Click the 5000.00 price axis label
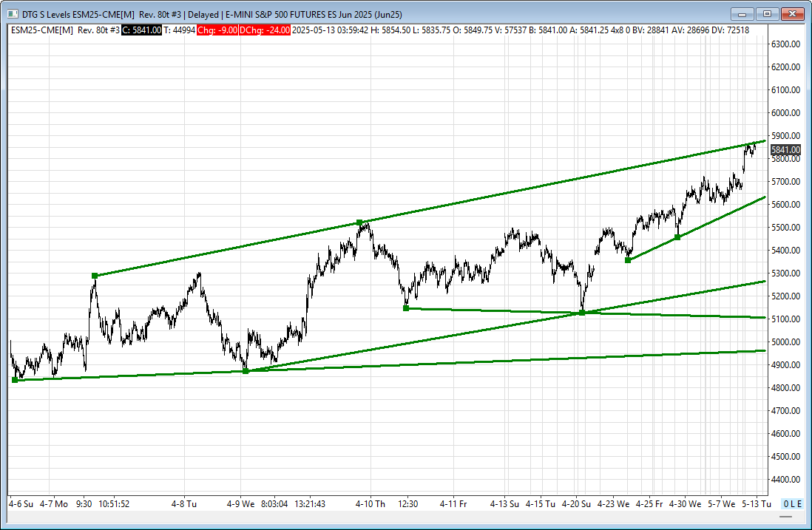Screen dimensions: 812x530 pos(785,342)
